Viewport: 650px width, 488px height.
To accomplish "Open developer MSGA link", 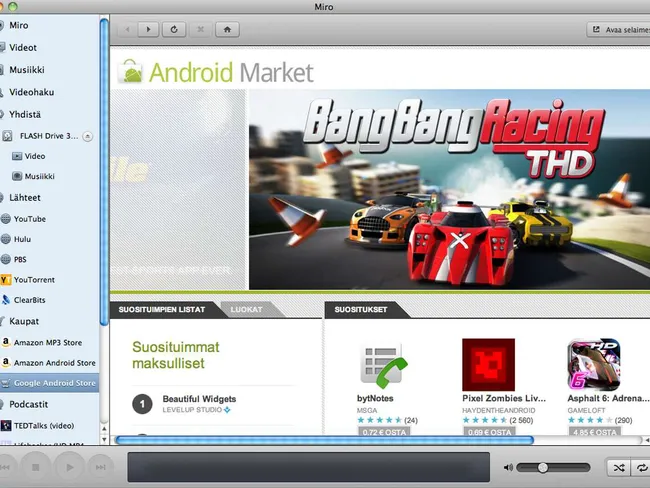I will 367,410.
